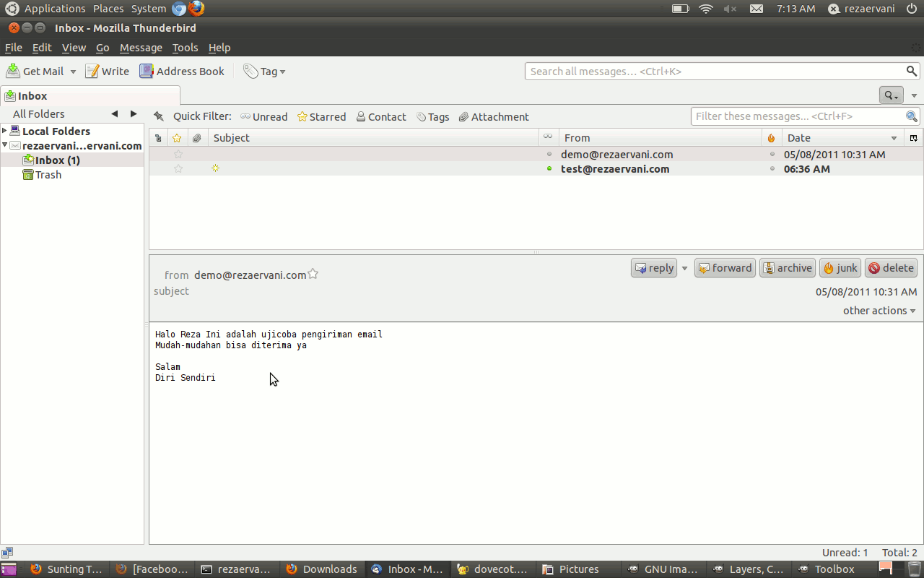Screen dimensions: 924x578
Task: Open the View menu
Action: click(x=74, y=48)
